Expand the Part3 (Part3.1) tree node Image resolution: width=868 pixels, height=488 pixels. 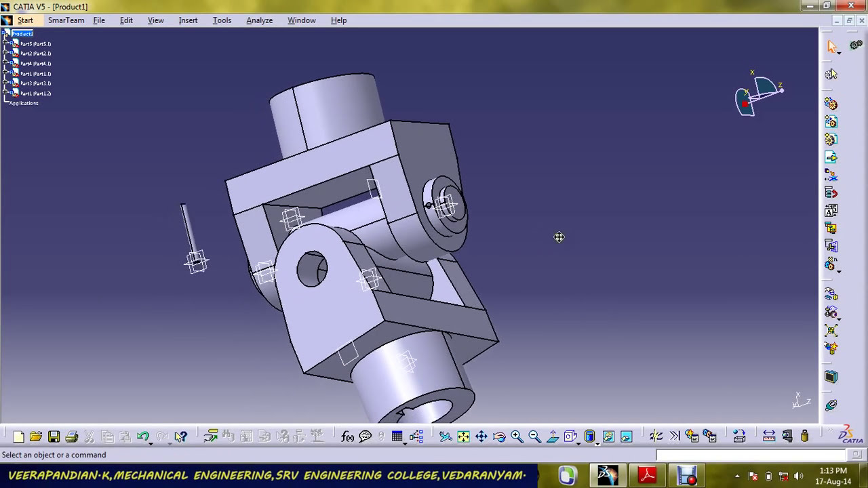point(6,83)
